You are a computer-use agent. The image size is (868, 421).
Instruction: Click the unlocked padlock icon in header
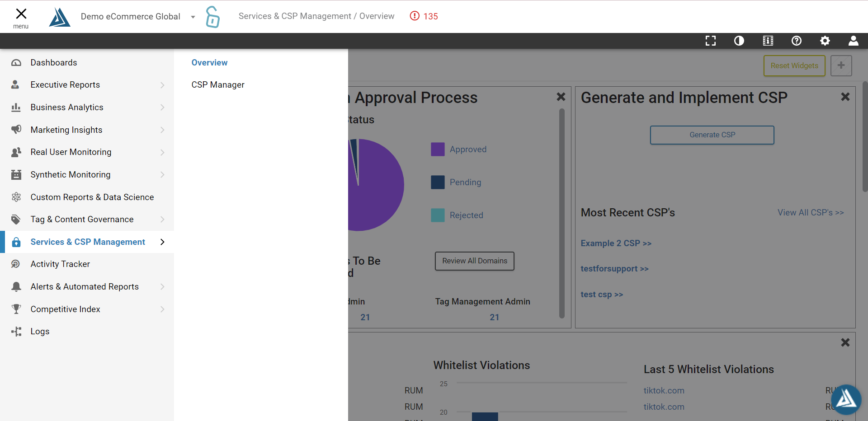tap(212, 17)
